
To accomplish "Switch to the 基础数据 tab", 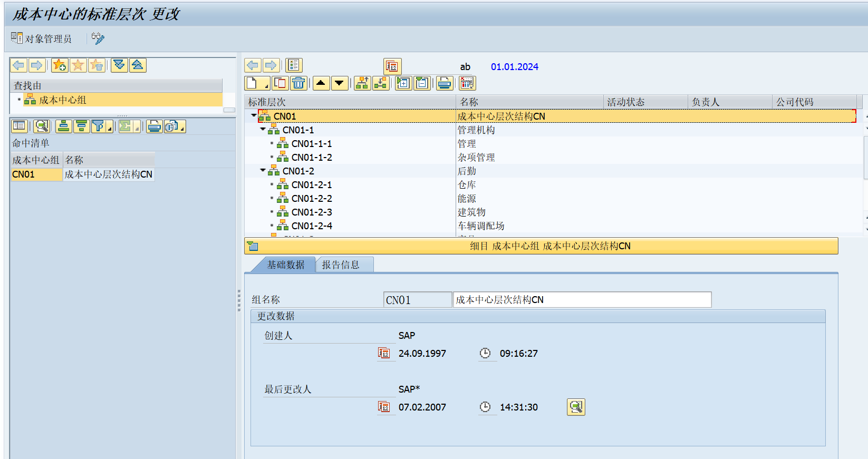I will point(285,265).
